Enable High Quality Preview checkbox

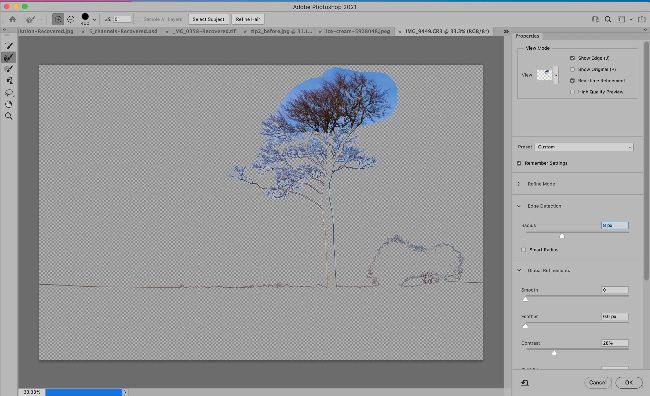[x=572, y=92]
